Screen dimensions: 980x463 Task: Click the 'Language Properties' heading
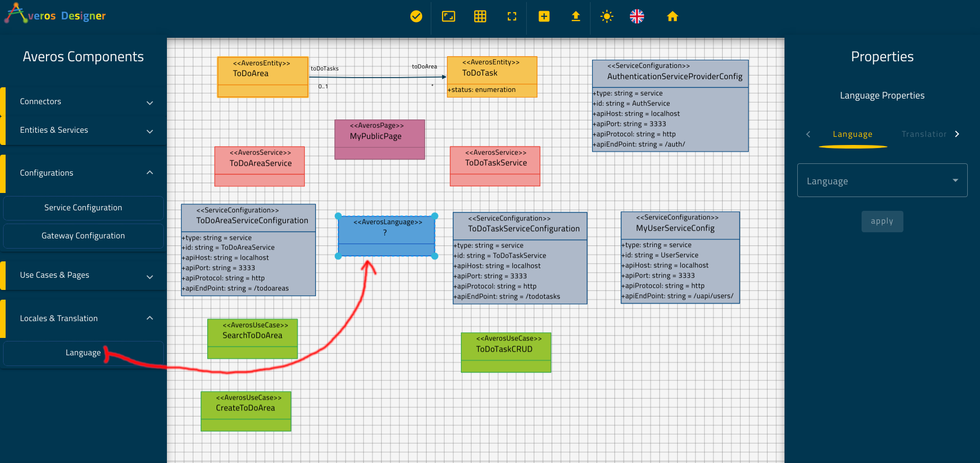click(882, 95)
